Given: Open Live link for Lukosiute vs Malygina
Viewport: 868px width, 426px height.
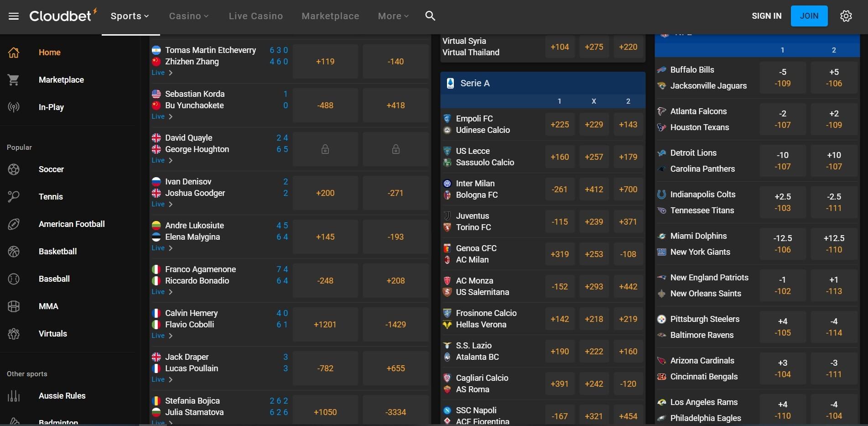Looking at the screenshot, I should [x=162, y=248].
